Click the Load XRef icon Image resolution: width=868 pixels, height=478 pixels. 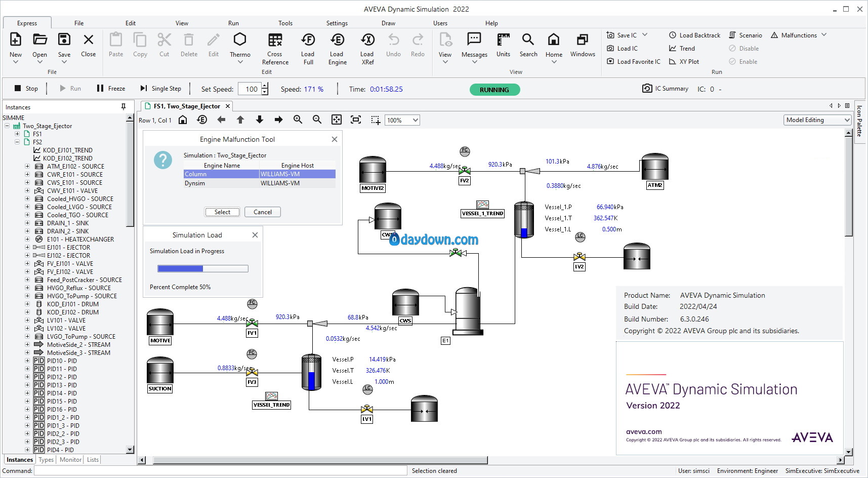coord(367,39)
